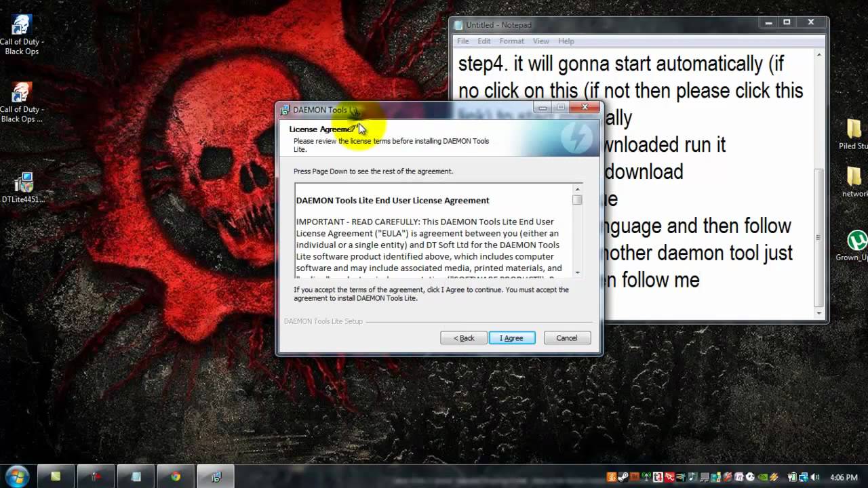Click the agreement scrollbar down arrow

pyautogui.click(x=577, y=272)
